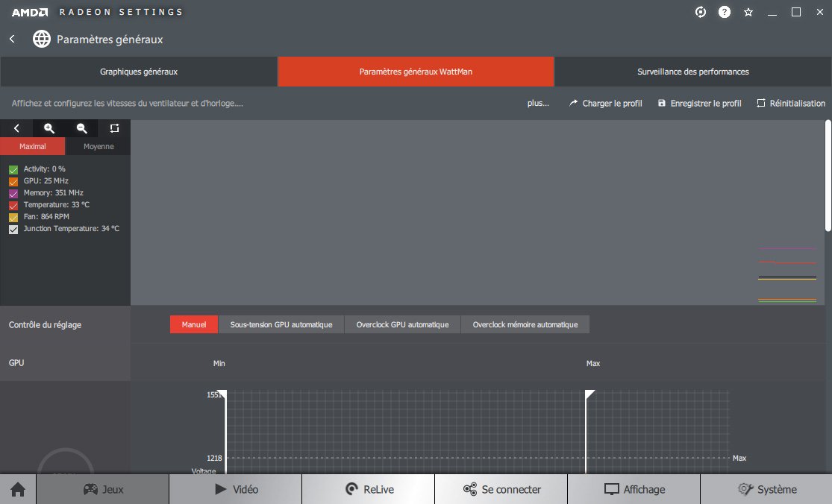This screenshot has width=832, height=504.
Task: Open the ReLive section
Action: (x=369, y=489)
